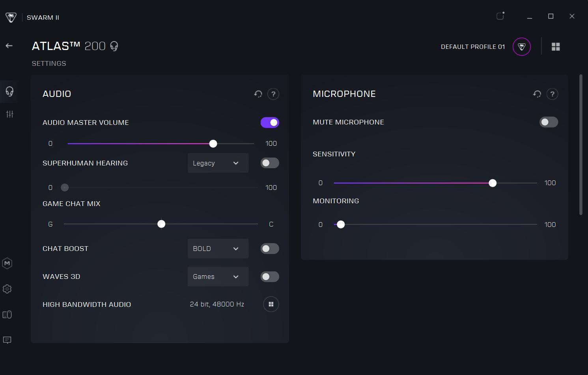Open app settings gear icon
The height and width of the screenshot is (375, 588).
pos(7,289)
